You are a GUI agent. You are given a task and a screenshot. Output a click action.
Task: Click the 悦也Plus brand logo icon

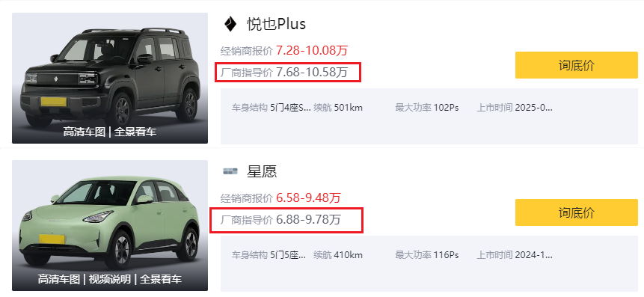pyautogui.click(x=230, y=24)
